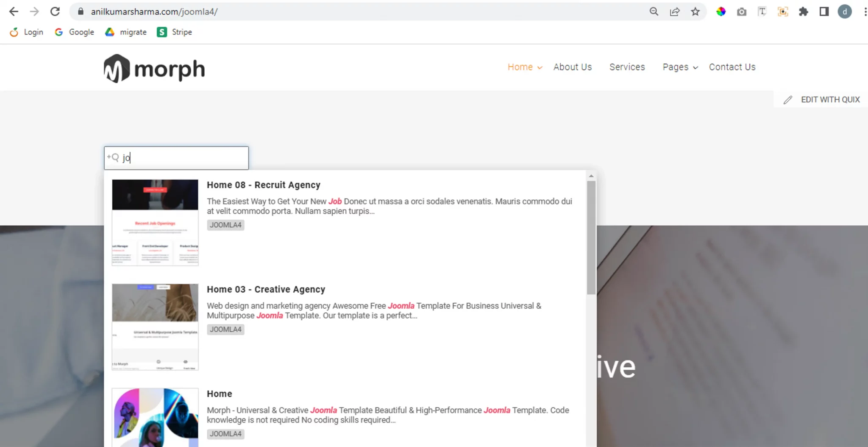This screenshot has width=868, height=447.
Task: Bookmark this page with the star icon
Action: [695, 11]
